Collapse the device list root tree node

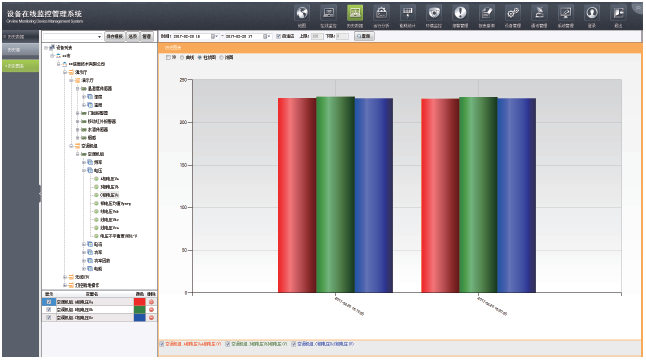(46, 48)
